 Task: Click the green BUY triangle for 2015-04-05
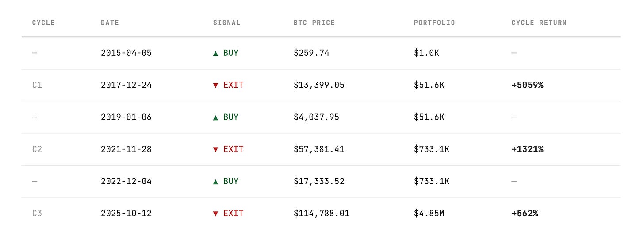(x=215, y=53)
